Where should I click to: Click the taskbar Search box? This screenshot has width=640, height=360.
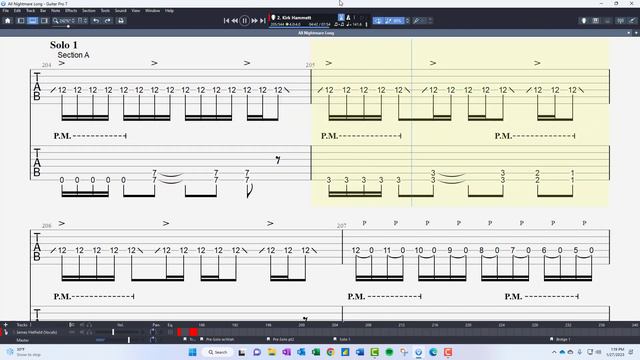click(x=218, y=352)
